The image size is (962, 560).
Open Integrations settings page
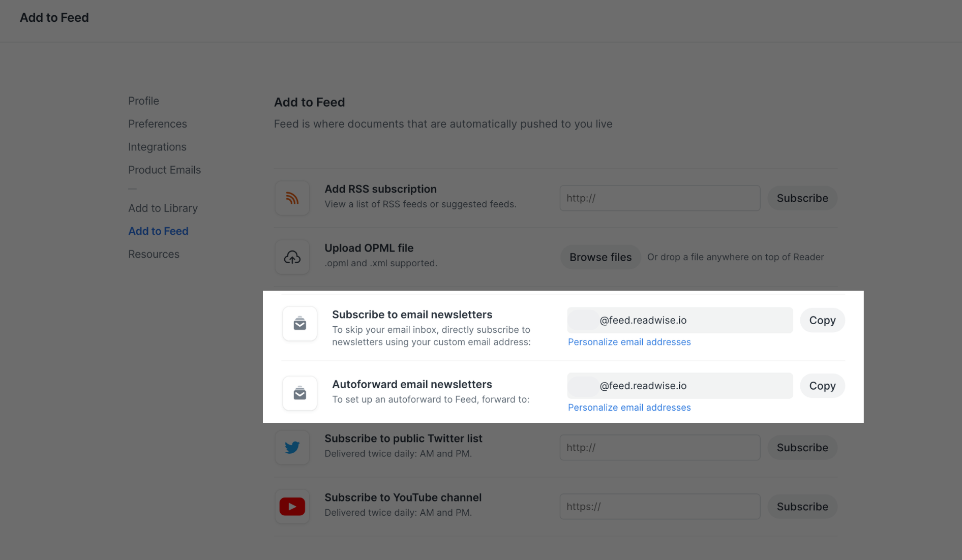tap(157, 147)
